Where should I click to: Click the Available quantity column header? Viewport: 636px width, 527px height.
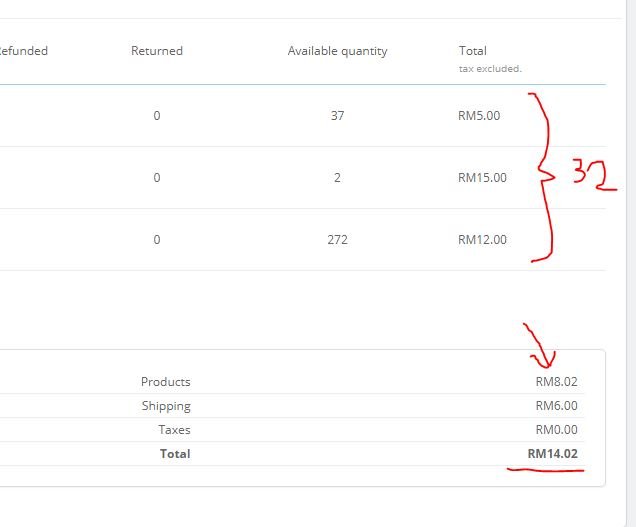coord(337,51)
